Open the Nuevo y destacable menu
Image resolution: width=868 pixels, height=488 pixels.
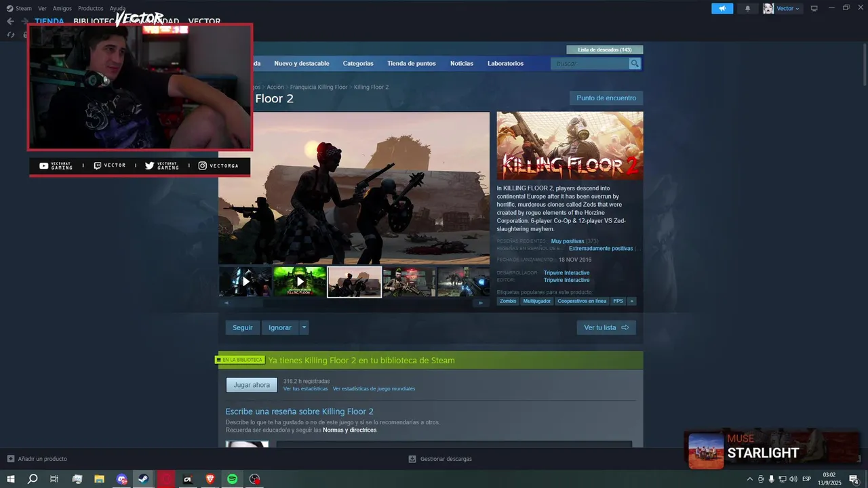(302, 64)
